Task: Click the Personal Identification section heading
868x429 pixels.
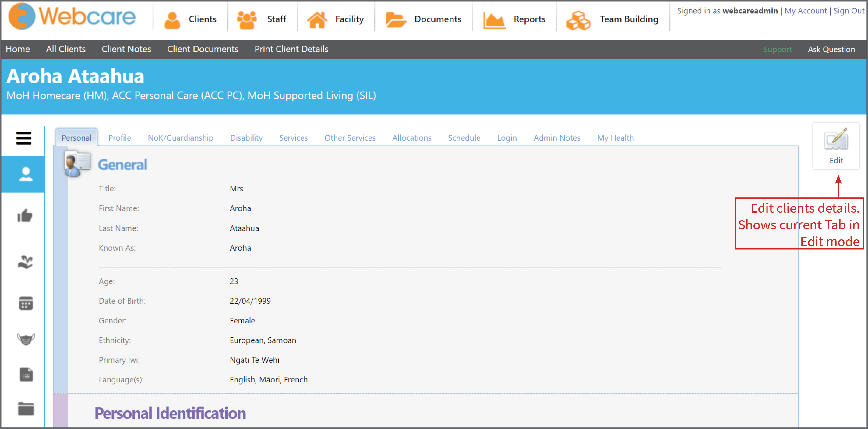Action: point(170,413)
